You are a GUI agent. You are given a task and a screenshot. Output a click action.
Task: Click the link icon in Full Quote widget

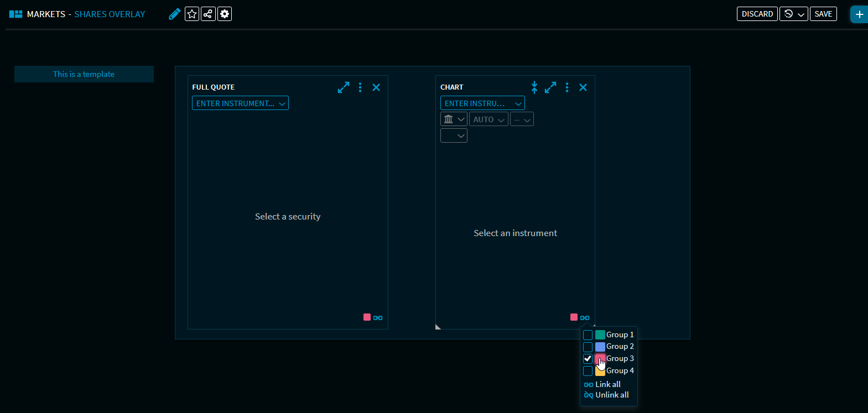(x=378, y=318)
